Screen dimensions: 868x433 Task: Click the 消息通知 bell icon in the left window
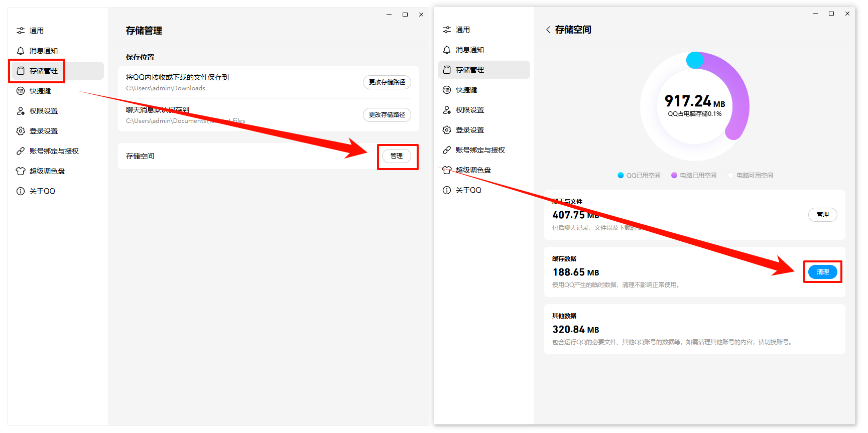tap(21, 51)
